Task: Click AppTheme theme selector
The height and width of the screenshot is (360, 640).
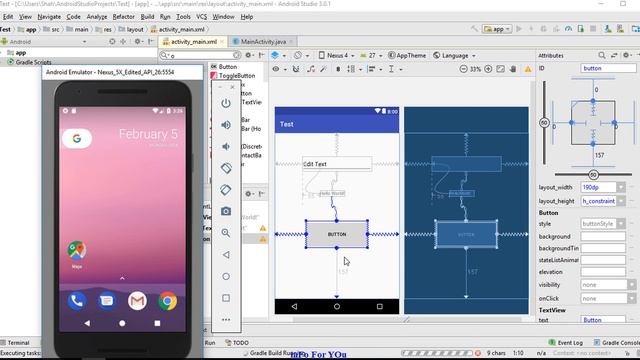Action: click(x=407, y=55)
